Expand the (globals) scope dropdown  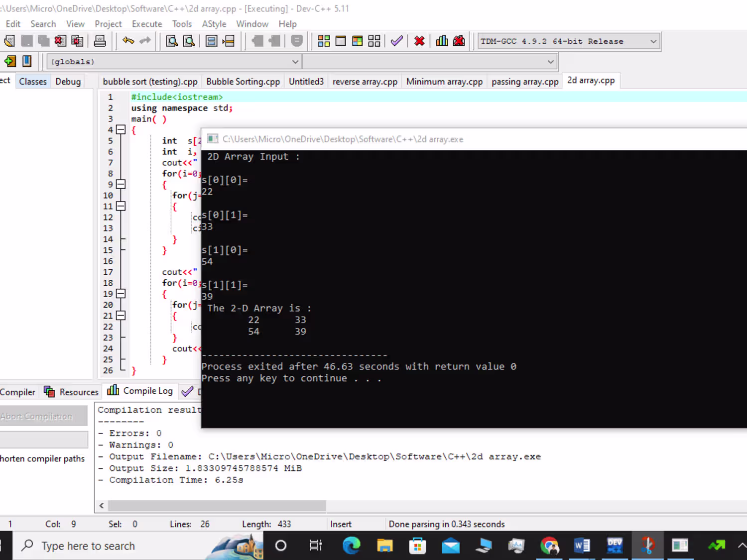coord(295,62)
